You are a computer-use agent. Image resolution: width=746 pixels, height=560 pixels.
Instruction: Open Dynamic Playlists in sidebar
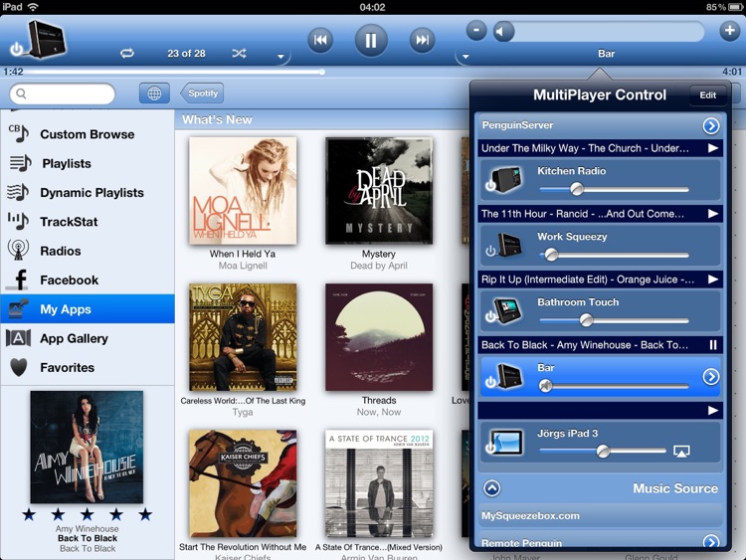coord(88,193)
